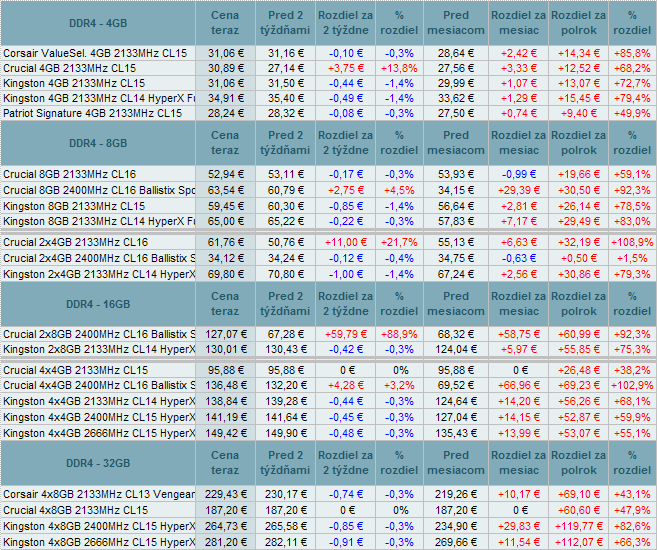Select Crucial 4x8GB 2133MHz CL15 product name
Screen dimensions: 657x550
(x=75, y=510)
